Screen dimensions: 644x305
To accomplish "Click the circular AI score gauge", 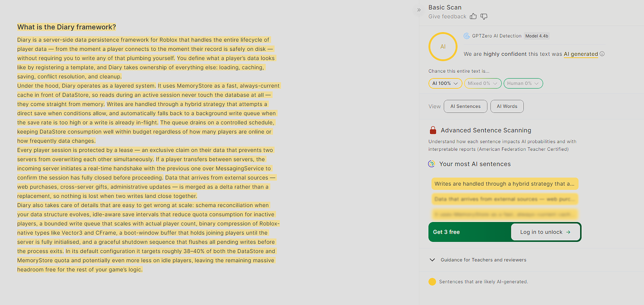I will click(443, 47).
